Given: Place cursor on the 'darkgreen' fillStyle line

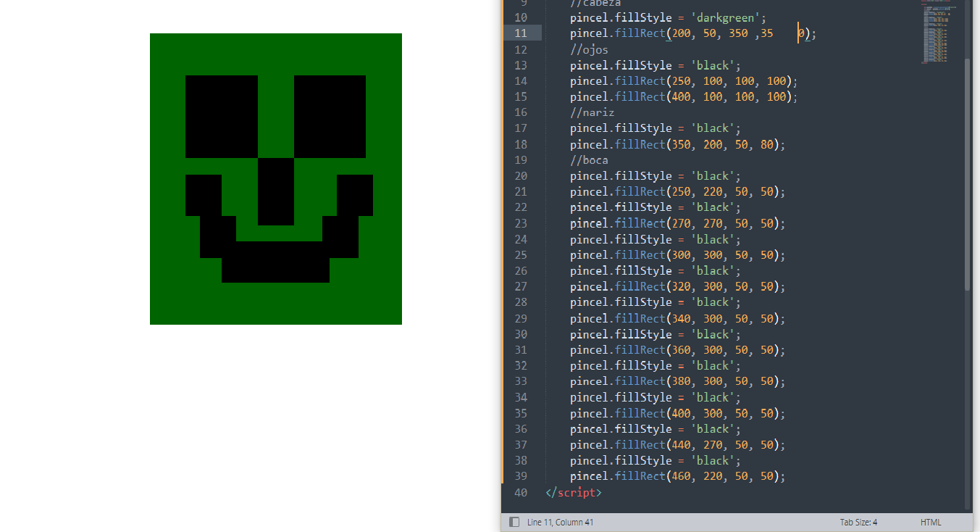Looking at the screenshot, I should pyautogui.click(x=668, y=17).
